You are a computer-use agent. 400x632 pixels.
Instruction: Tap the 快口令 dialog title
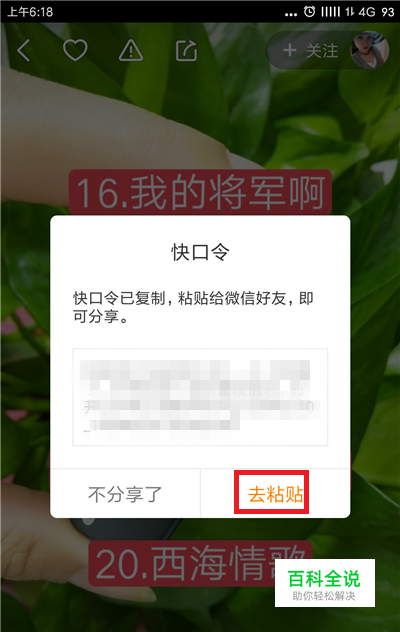(200, 252)
